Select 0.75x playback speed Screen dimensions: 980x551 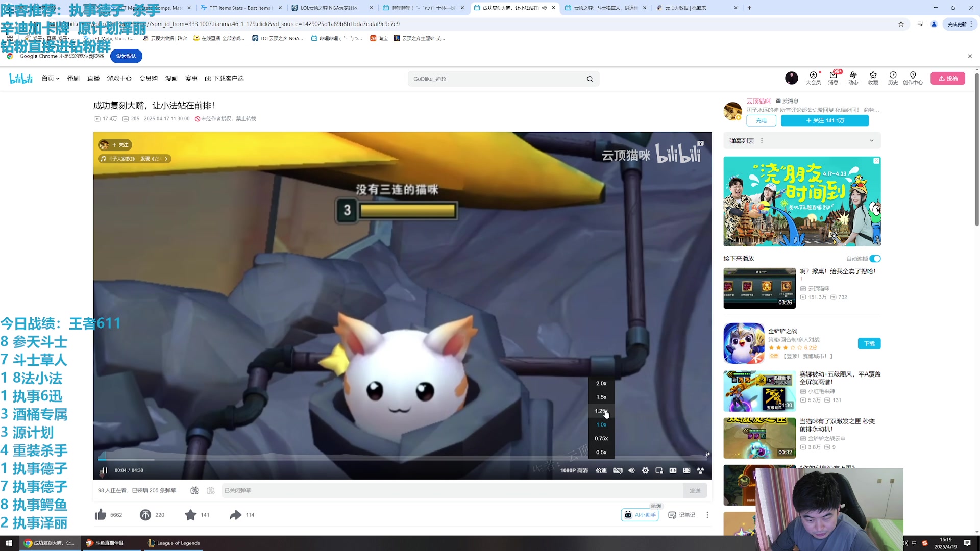pyautogui.click(x=601, y=438)
